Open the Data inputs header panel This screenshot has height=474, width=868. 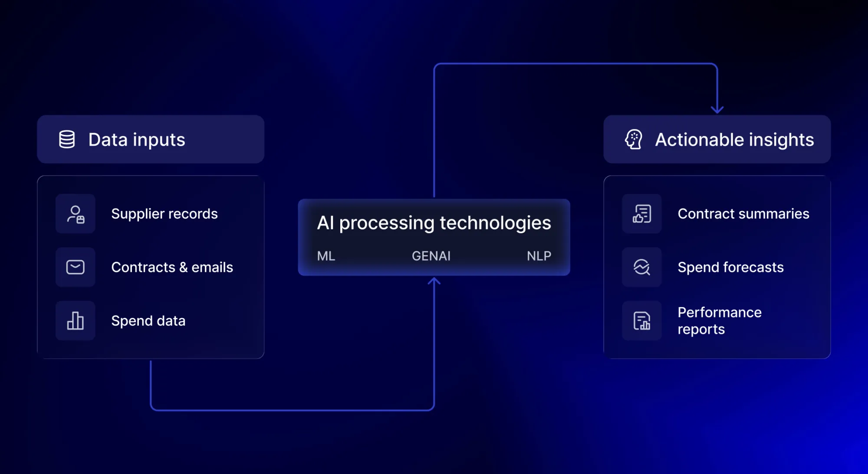pos(150,139)
